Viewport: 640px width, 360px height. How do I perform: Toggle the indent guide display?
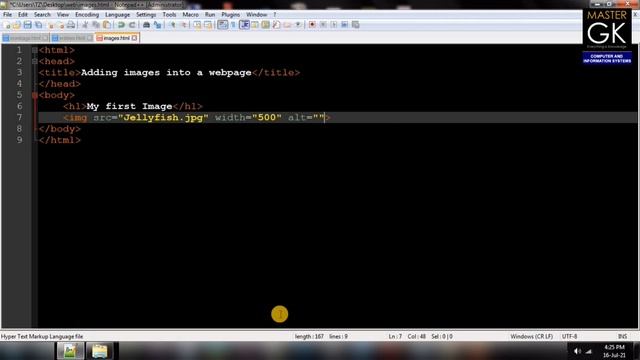(244, 25)
